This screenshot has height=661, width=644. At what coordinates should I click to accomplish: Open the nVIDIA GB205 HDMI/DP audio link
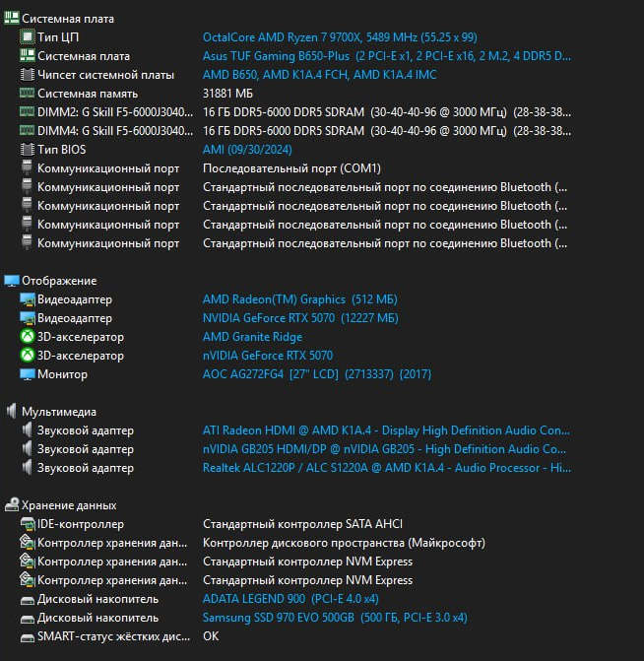click(x=384, y=449)
